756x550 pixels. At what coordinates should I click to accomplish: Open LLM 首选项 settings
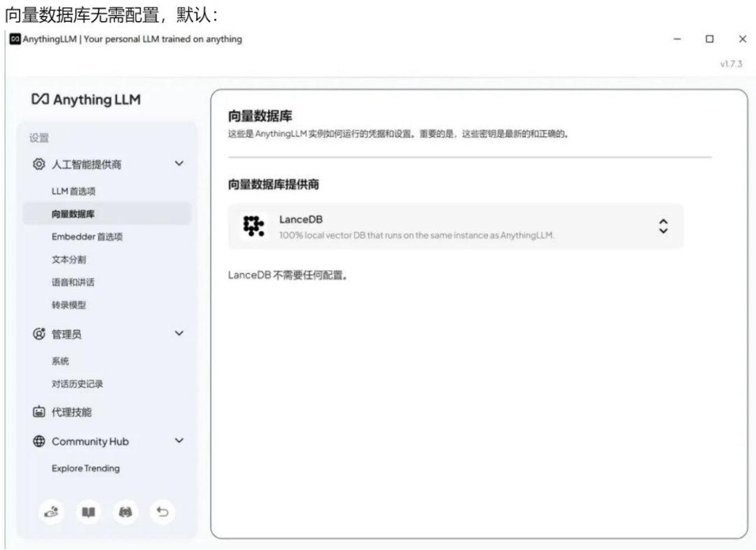pyautogui.click(x=73, y=191)
